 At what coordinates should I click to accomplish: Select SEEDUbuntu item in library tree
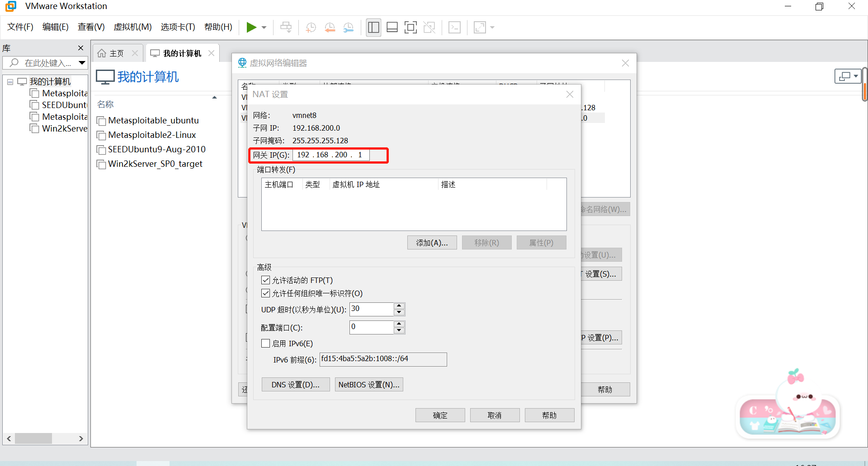pyautogui.click(x=59, y=105)
